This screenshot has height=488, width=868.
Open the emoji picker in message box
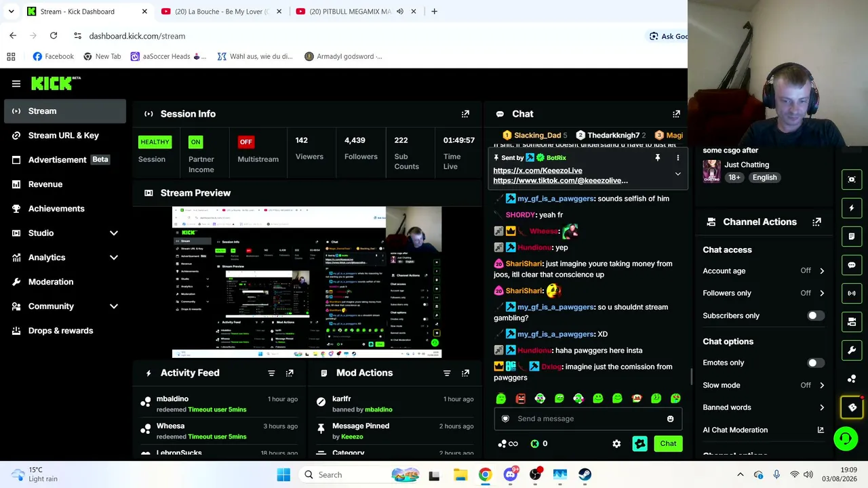[671, 419]
